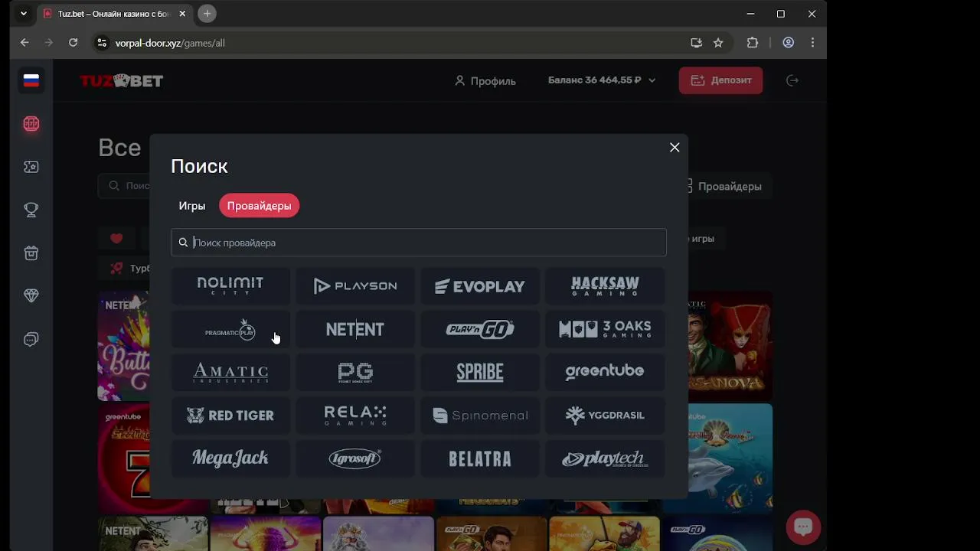Open the tournaments trophy sidebar icon
980x551 pixels.
pyautogui.click(x=31, y=210)
